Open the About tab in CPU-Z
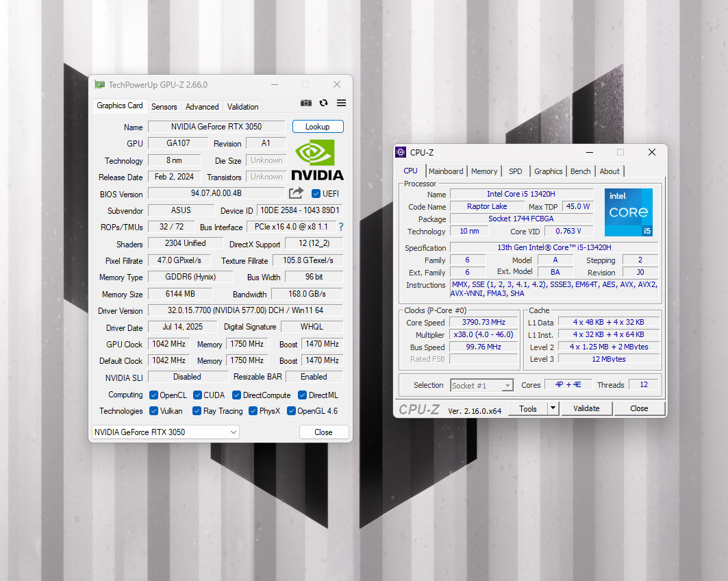 pyautogui.click(x=609, y=171)
